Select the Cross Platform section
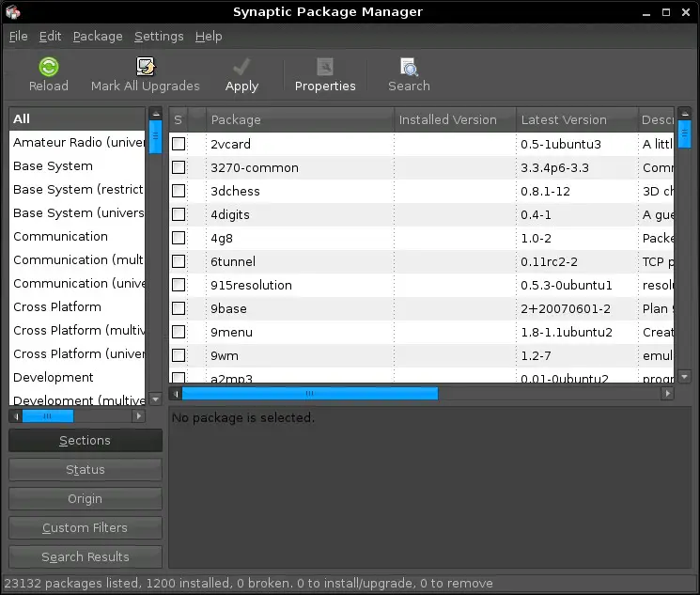Screen dimensions: 700x595 click(x=77, y=306)
